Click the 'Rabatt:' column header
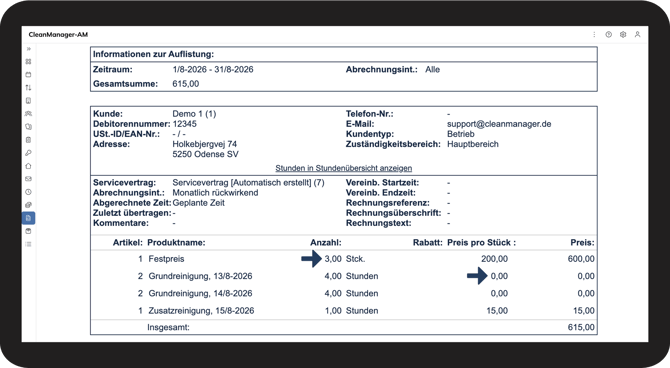The width and height of the screenshot is (670, 368). [428, 243]
